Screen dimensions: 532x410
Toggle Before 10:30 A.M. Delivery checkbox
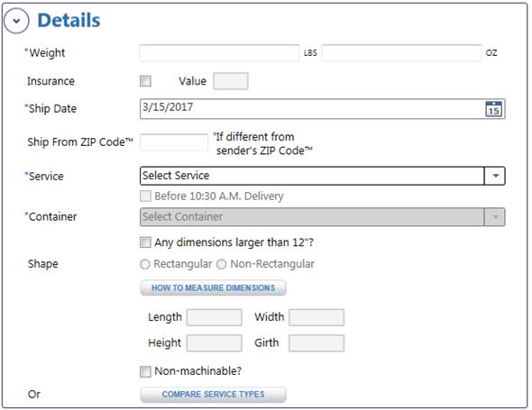click(x=145, y=196)
